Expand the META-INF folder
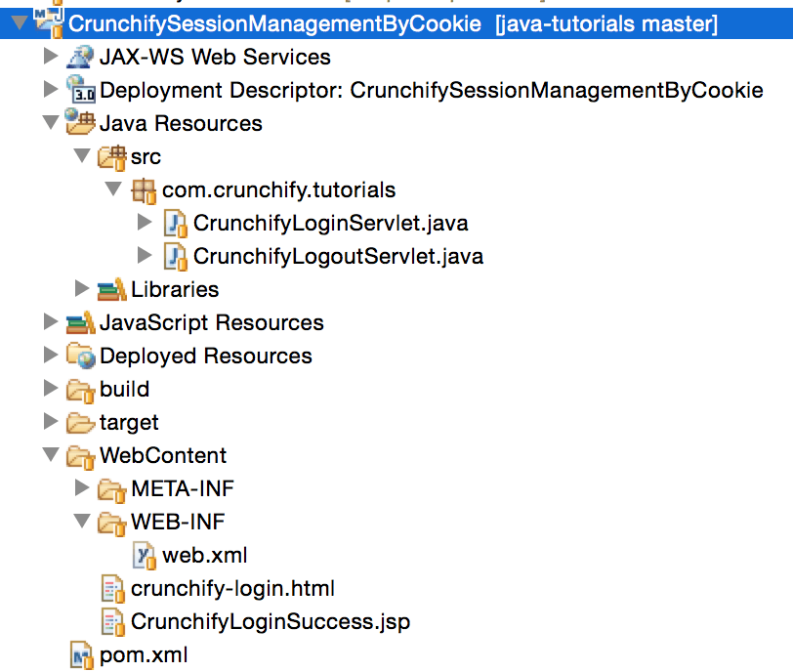The width and height of the screenshot is (793, 672). click(82, 488)
